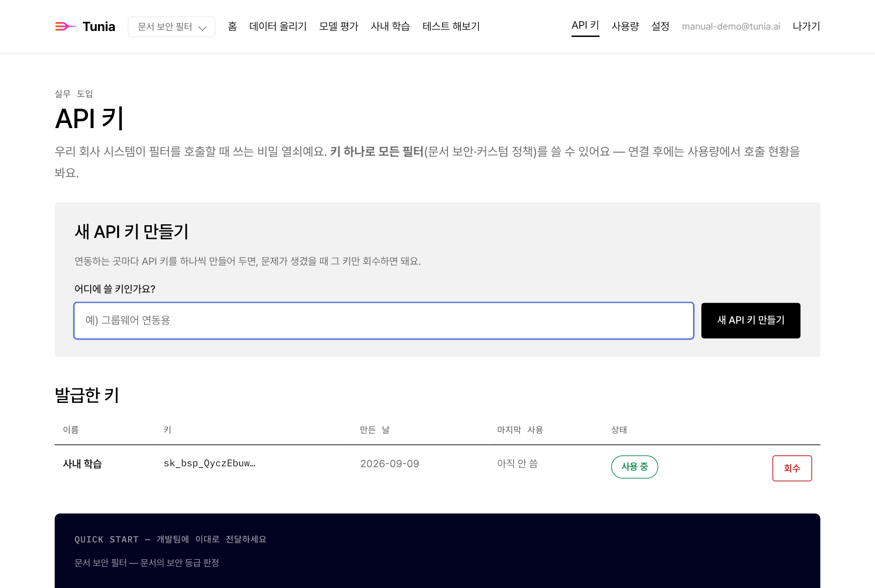Click the 회수 button for 사내 학습 key
This screenshot has width=875, height=588.
[x=792, y=468]
